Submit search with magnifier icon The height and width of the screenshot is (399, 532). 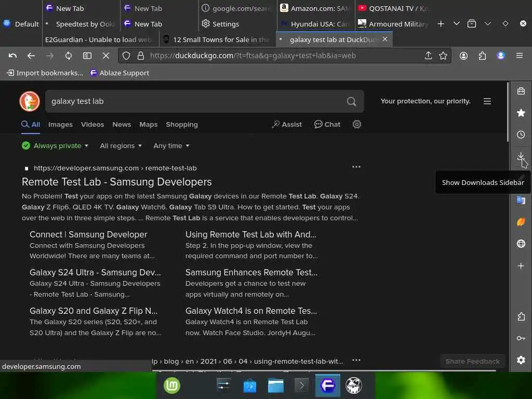pos(351,101)
